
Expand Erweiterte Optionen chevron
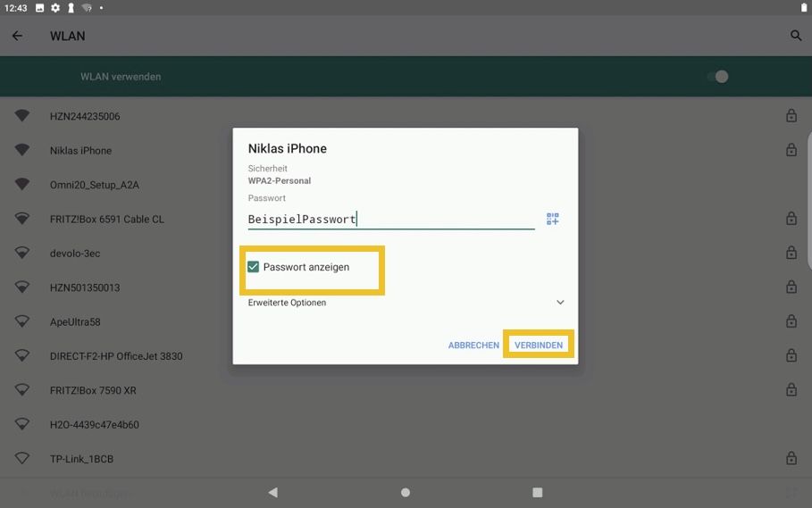(560, 303)
